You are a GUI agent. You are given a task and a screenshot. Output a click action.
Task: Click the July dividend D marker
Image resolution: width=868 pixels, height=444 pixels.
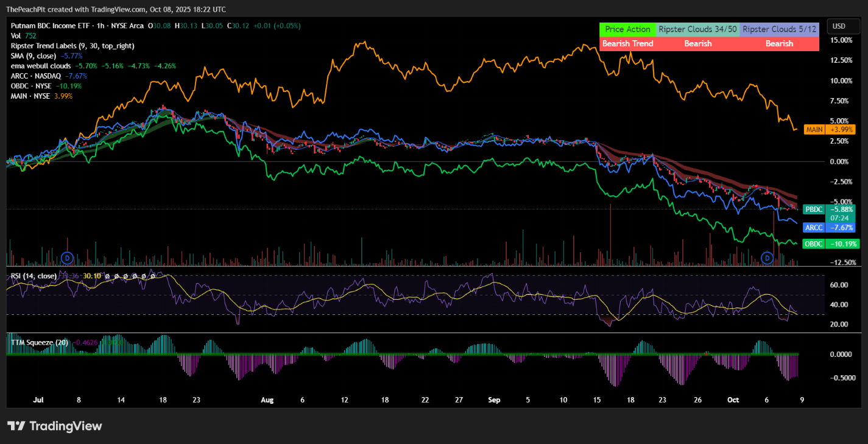pos(68,258)
